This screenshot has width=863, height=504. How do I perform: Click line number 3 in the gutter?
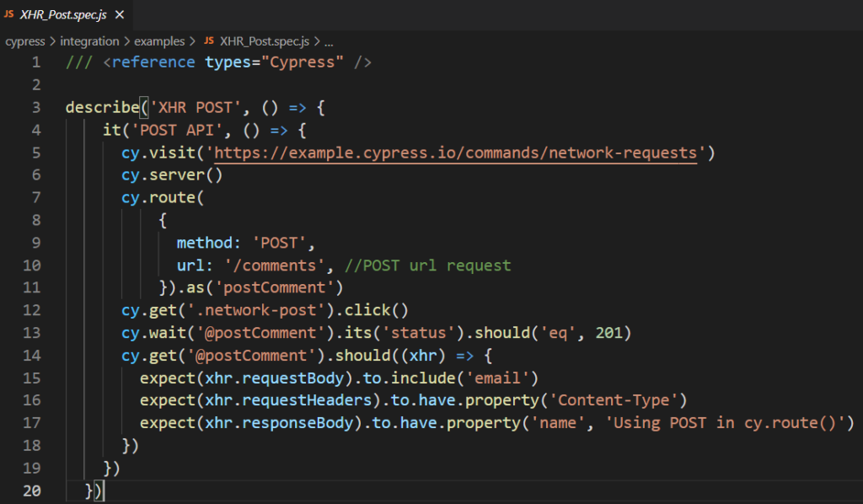(x=36, y=107)
